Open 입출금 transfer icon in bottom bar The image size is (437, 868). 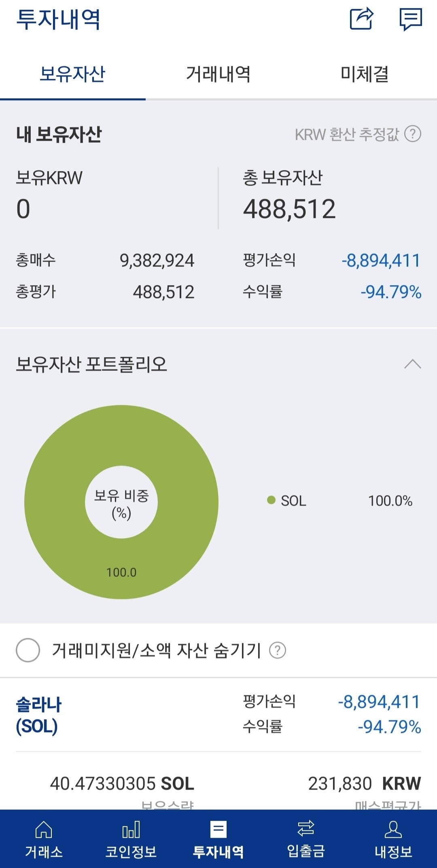click(x=306, y=840)
